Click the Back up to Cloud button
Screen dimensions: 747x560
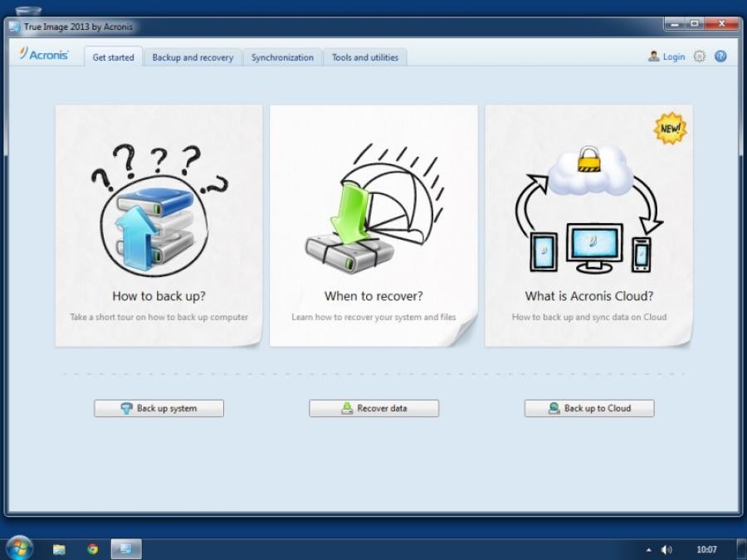(589, 408)
